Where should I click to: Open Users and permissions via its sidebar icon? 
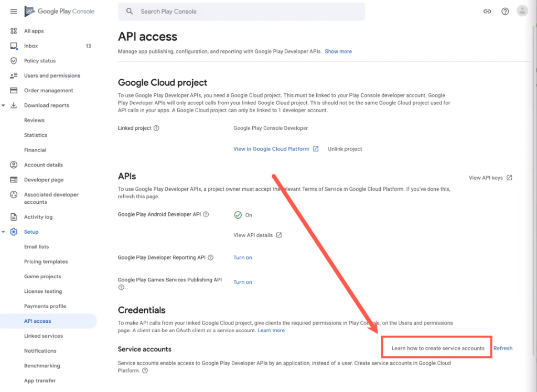point(14,75)
